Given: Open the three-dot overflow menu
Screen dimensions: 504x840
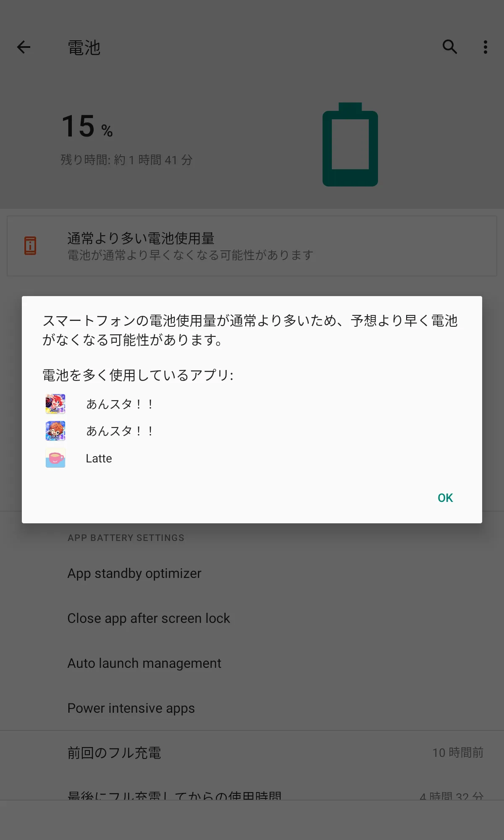Looking at the screenshot, I should point(486,47).
